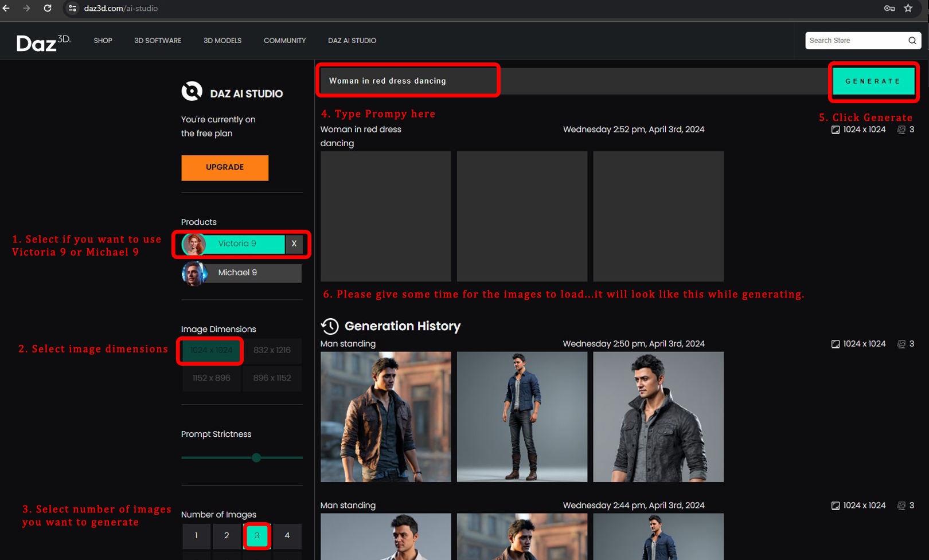This screenshot has width=929, height=560.
Task: Click the Prompt Strictness slider handle
Action: pos(256,457)
